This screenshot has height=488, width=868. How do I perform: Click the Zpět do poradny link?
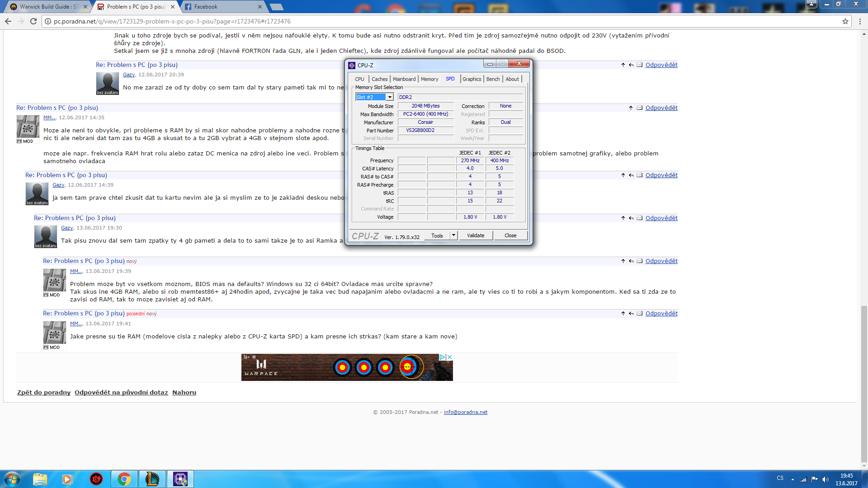[44, 392]
